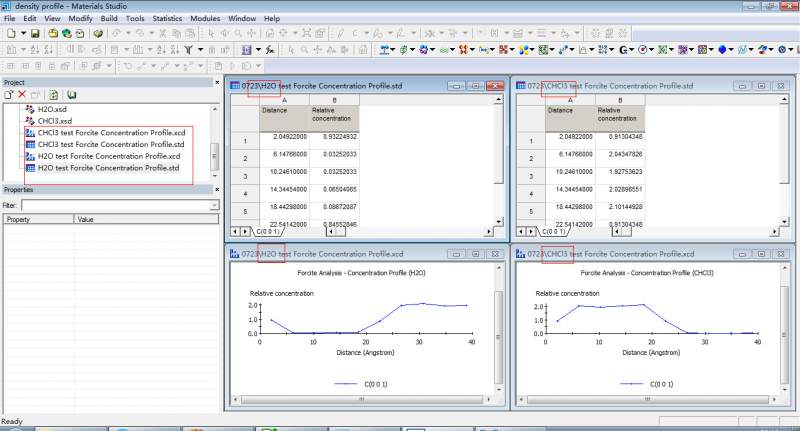800x431 pixels.
Task: Click the red target-circle module icon
Action: pyautogui.click(x=642, y=49)
